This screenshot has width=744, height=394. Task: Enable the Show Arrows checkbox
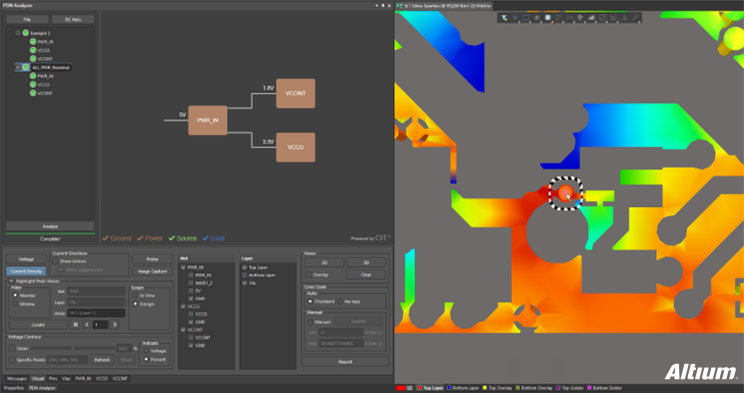pyautogui.click(x=56, y=261)
